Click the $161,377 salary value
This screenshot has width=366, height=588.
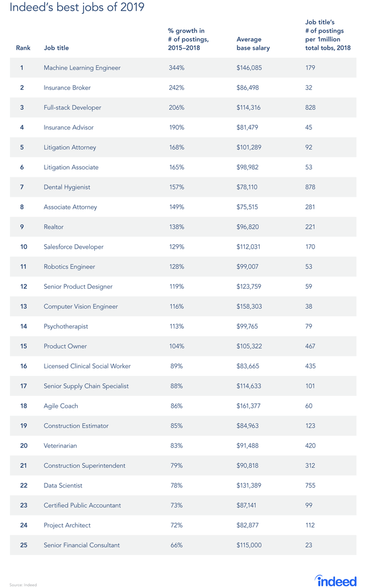click(x=249, y=406)
